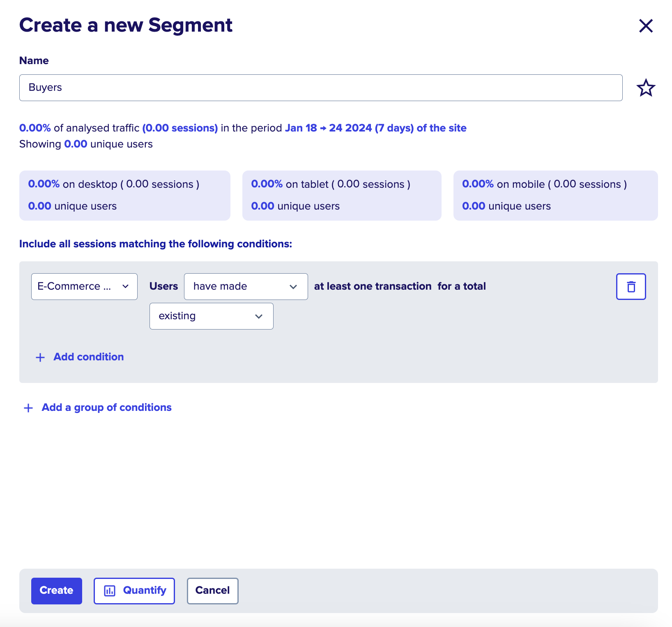Click the '(0.00 sessions)' analysed traffic text
This screenshot has width=672, height=627.
pos(180,128)
